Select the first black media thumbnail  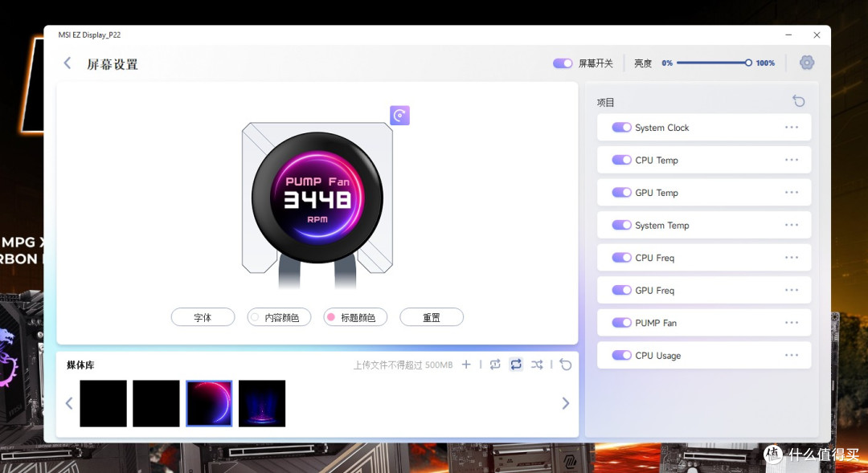(x=103, y=403)
